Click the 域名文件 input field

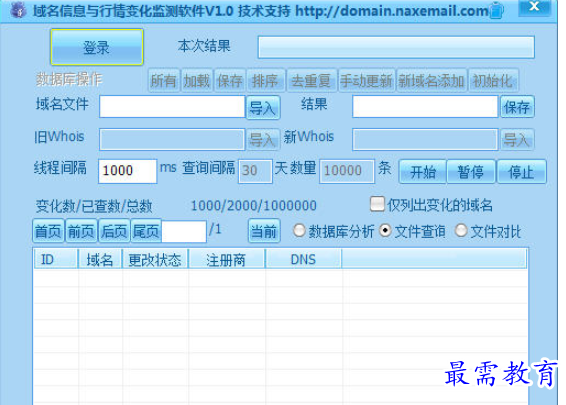[172, 106]
